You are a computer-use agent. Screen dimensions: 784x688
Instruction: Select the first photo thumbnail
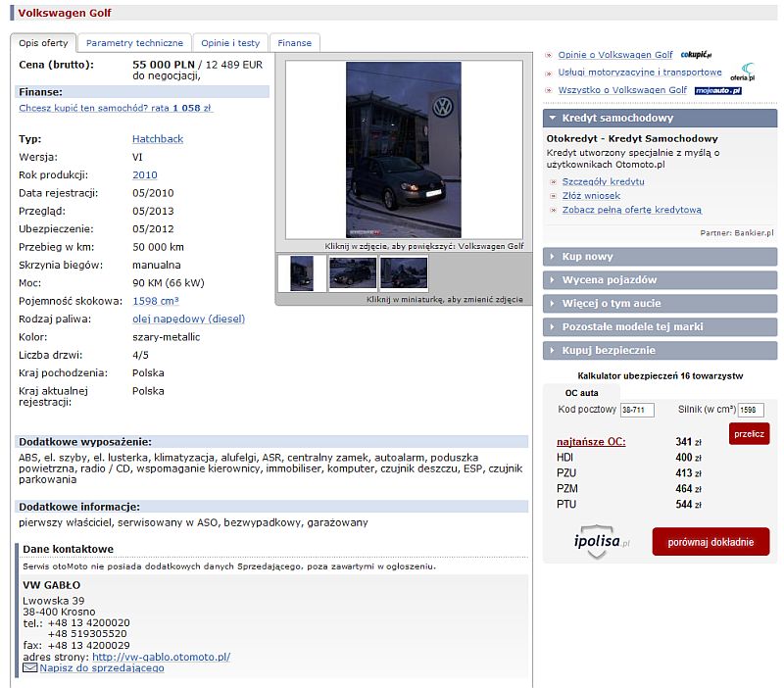302,273
